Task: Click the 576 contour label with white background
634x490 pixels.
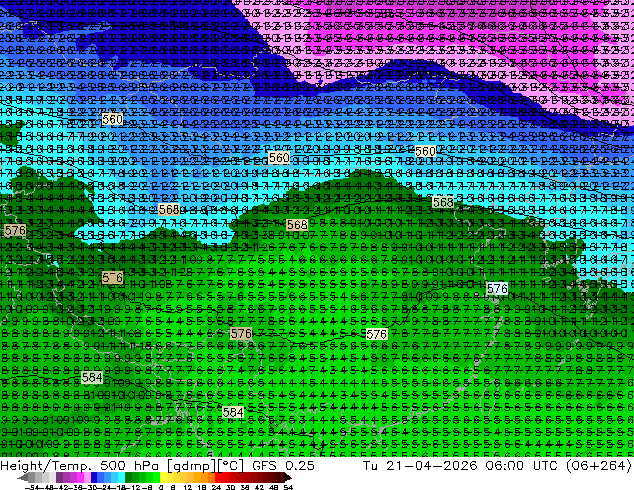Action: pyautogui.click(x=376, y=334)
